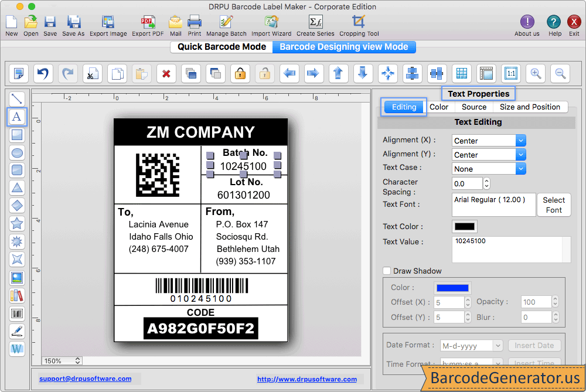The width and height of the screenshot is (586, 392).
Task: Adjust shadow Blur stepper
Action: coord(556,317)
